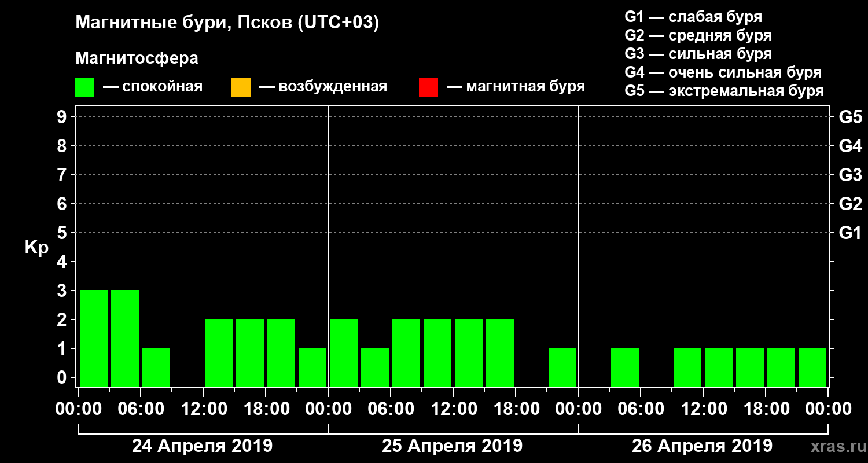Click the Kp value 7 on axis
Viewport: 868px width, 463px height.
(x=62, y=175)
